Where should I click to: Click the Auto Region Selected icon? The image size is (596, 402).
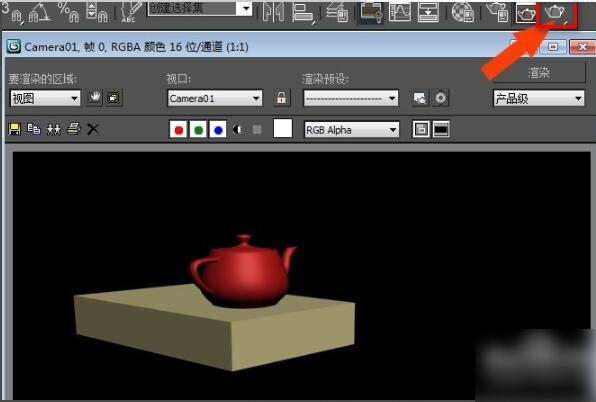point(114,98)
